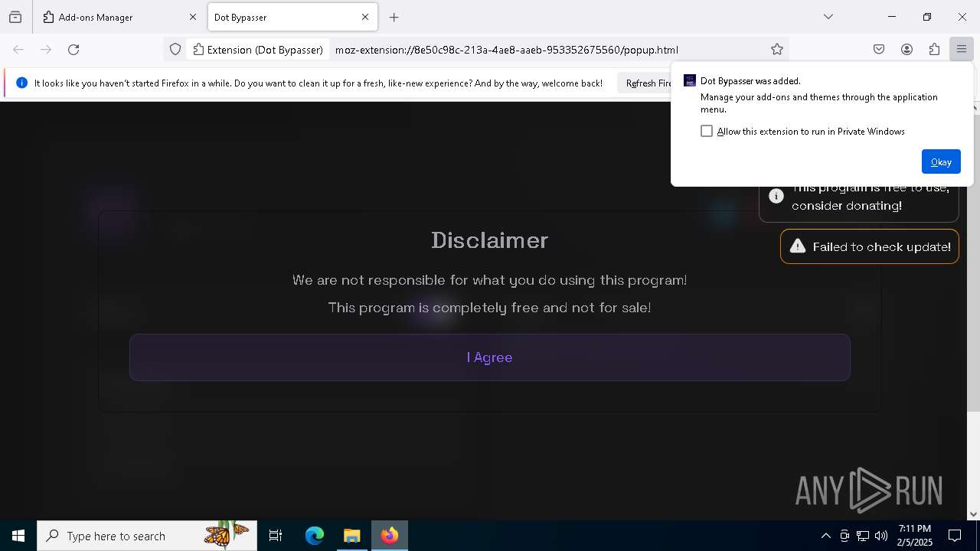
Task: Minimize the Firefox window
Action: point(892,17)
